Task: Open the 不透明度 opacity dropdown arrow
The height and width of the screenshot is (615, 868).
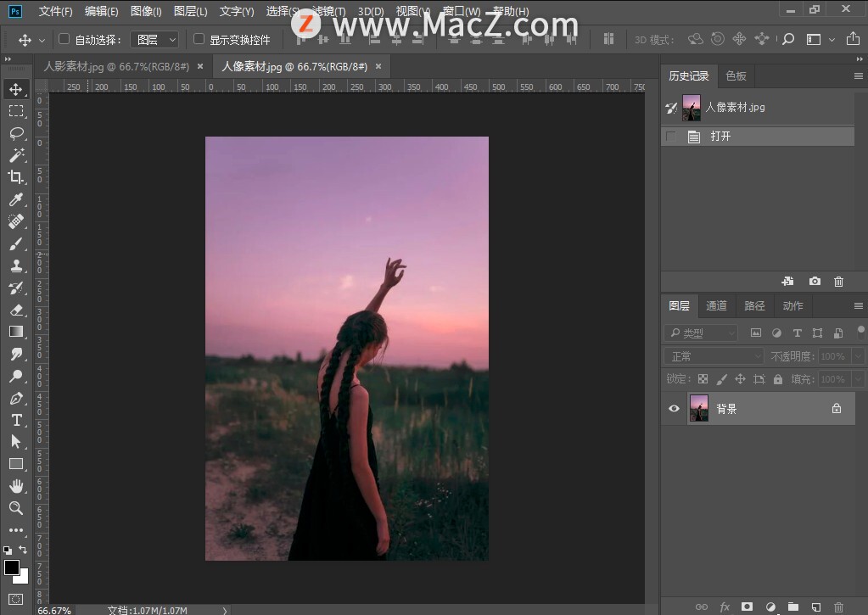Action: click(859, 356)
